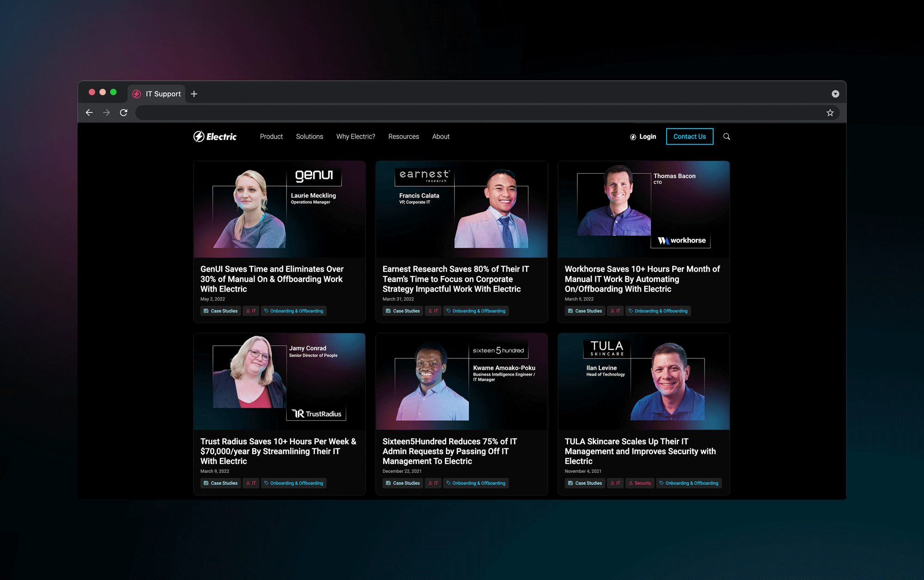Click the green maximize window button
The height and width of the screenshot is (580, 924).
[113, 92]
